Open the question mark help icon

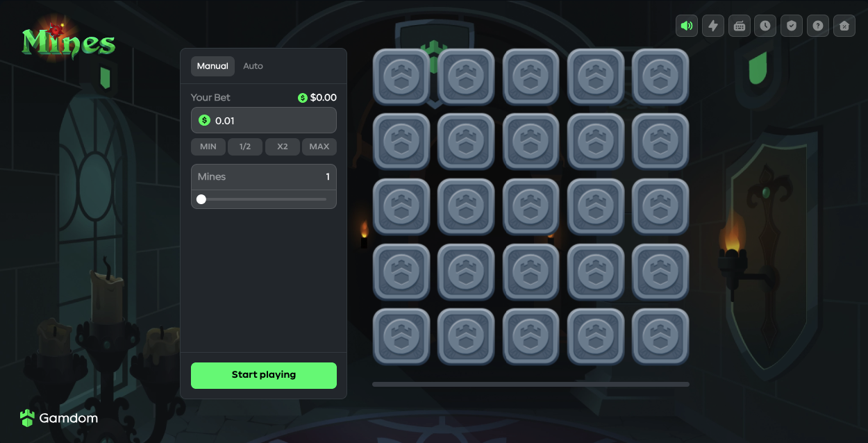pyautogui.click(x=818, y=26)
